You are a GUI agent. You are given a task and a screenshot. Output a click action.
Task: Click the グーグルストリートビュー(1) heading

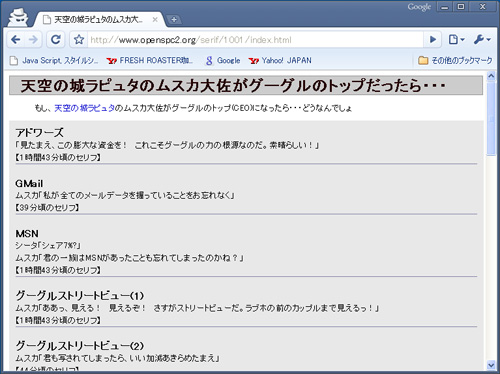pos(80,295)
